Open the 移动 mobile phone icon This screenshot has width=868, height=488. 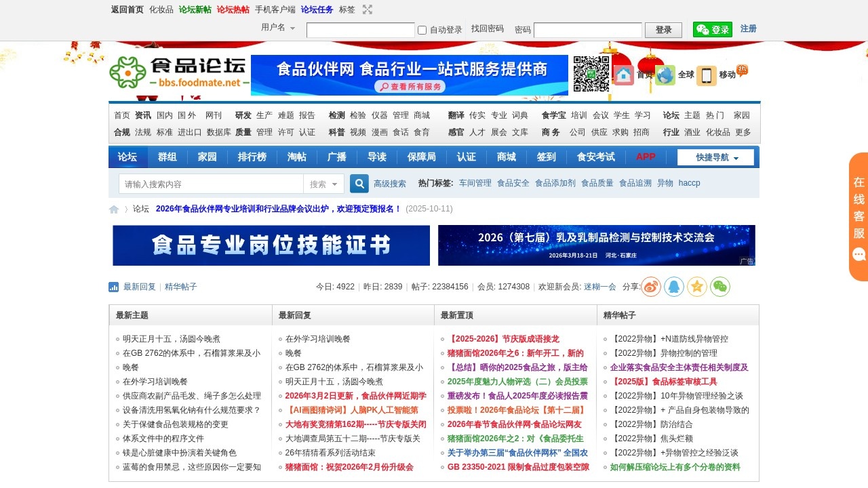pos(707,75)
